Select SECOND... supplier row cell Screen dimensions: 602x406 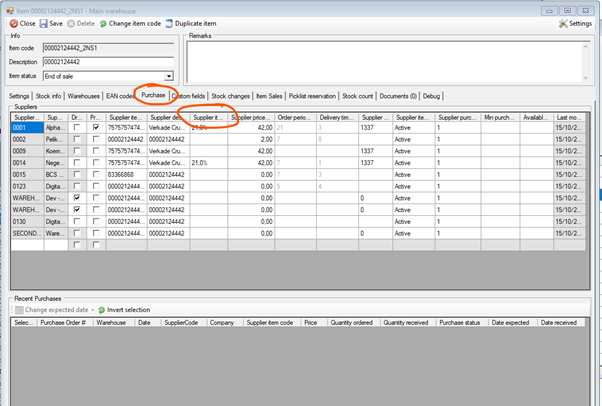tap(27, 233)
